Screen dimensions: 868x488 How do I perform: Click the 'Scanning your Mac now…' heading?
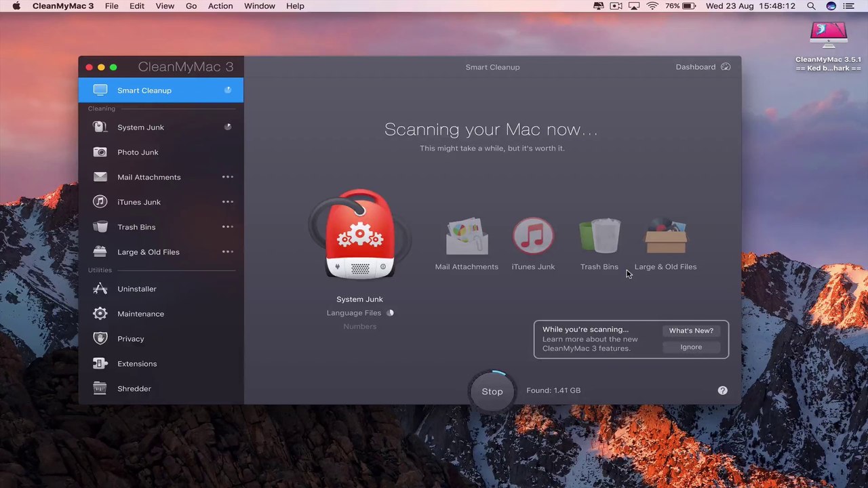492,129
